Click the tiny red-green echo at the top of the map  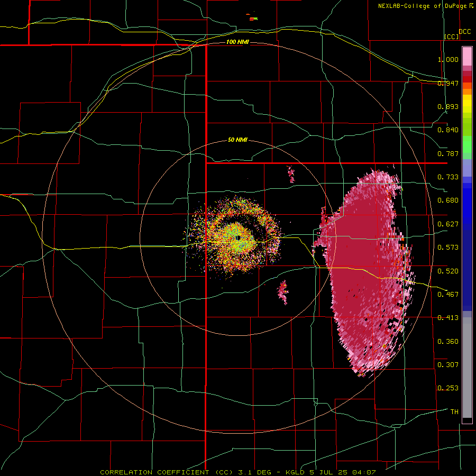click(x=252, y=18)
